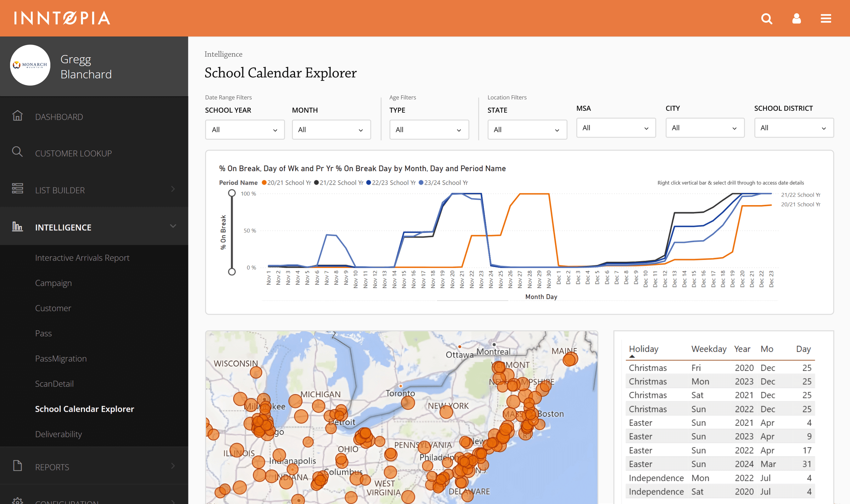This screenshot has width=850, height=504.
Task: Open the SCHOOL DISTRICT dropdown
Action: tap(794, 128)
